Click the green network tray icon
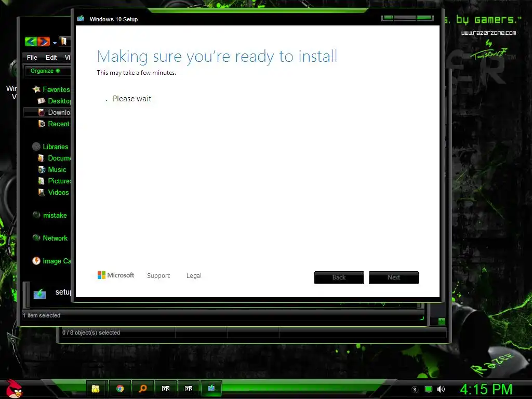This screenshot has width=532, height=399. (x=429, y=389)
